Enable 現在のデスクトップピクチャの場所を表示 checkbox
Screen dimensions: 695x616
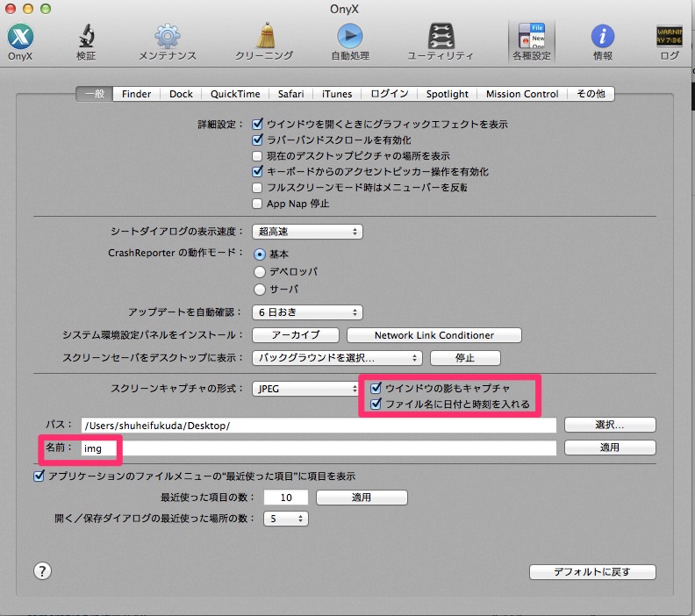(x=257, y=156)
